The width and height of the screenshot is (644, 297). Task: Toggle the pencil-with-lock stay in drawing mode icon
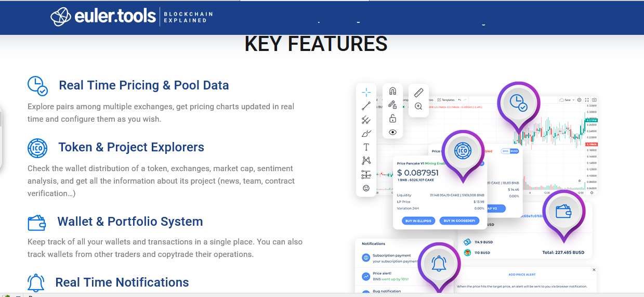pyautogui.click(x=392, y=105)
